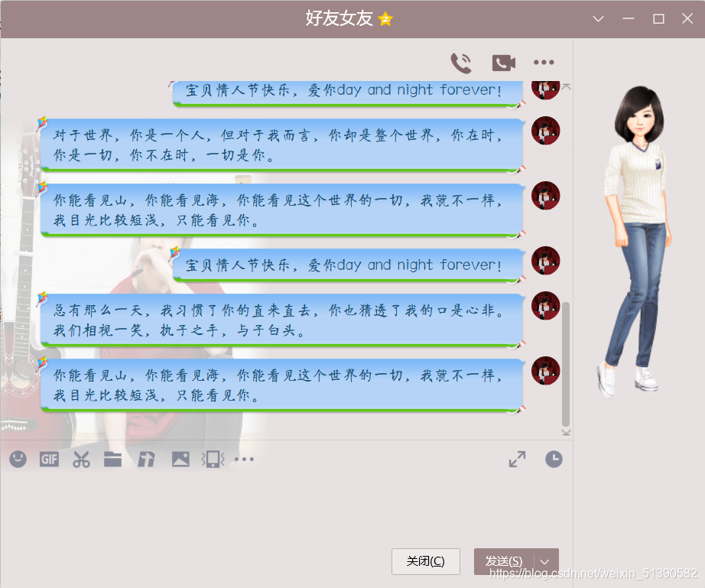The image size is (705, 588).
Task: Click the 关闭(C) button
Action: [425, 561]
